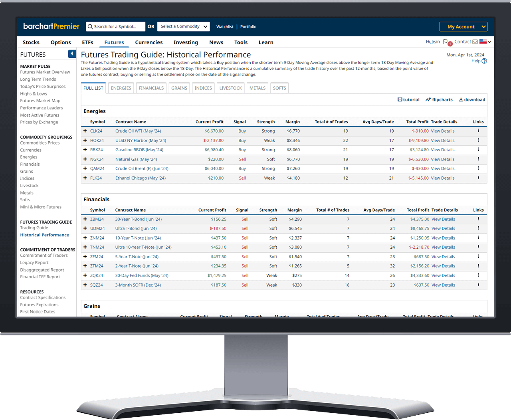Viewport: 511px width, 420px height.
Task: Collapse the FUTURES sidebar arrow
Action: pyautogui.click(x=72, y=54)
